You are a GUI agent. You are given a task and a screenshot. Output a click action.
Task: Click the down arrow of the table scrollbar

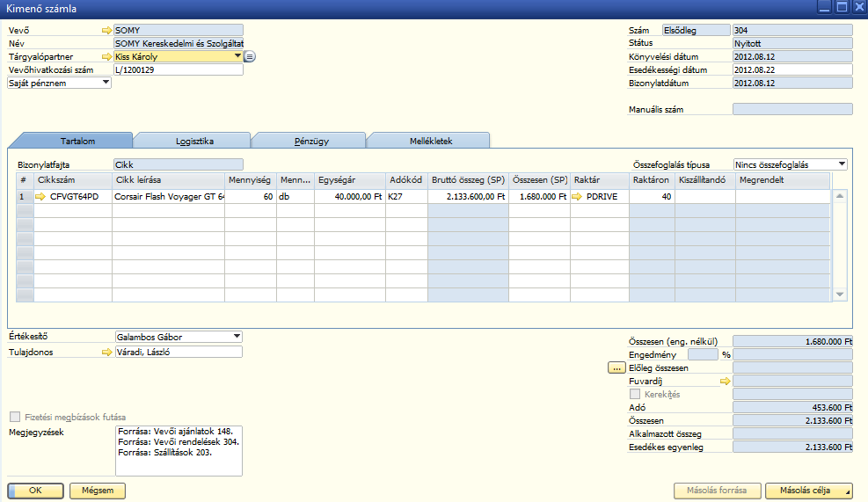840,295
